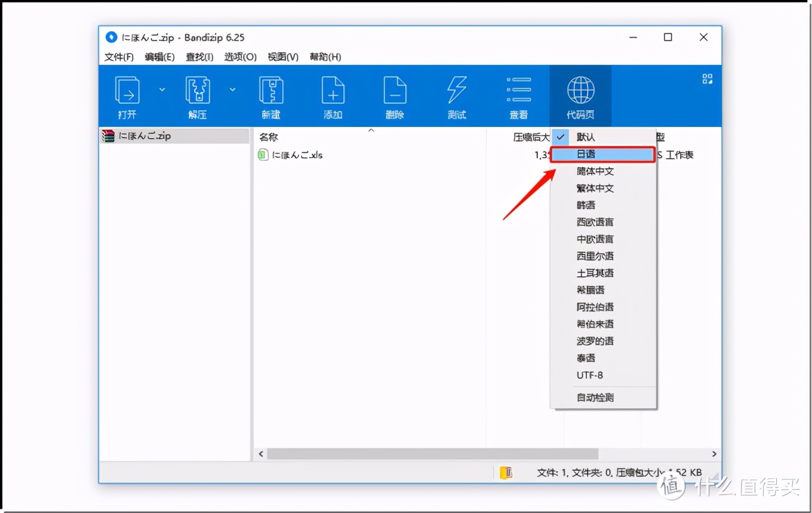Preview contents via the 查看 list icon
This screenshot has width=812, height=513.
(x=518, y=95)
